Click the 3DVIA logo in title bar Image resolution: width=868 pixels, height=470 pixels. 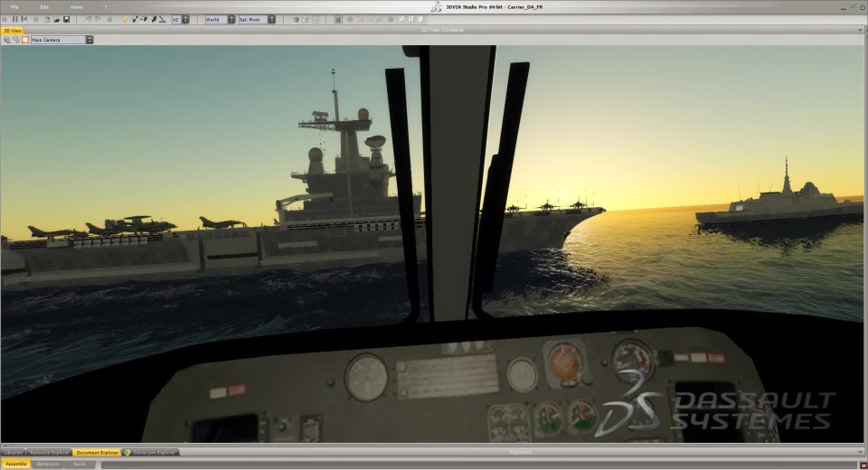437,6
